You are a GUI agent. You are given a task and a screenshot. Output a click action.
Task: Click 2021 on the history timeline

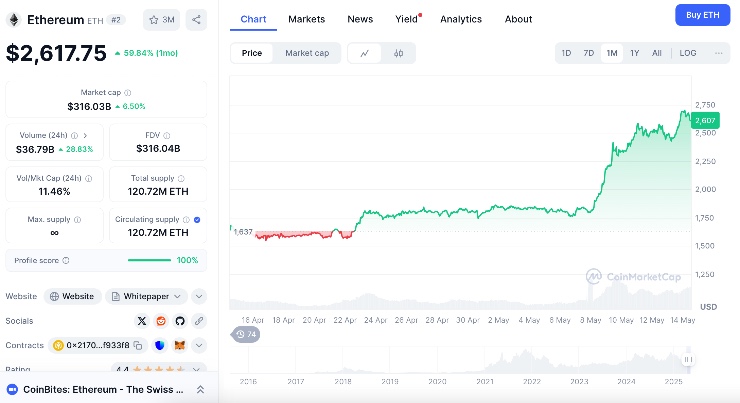coord(485,381)
